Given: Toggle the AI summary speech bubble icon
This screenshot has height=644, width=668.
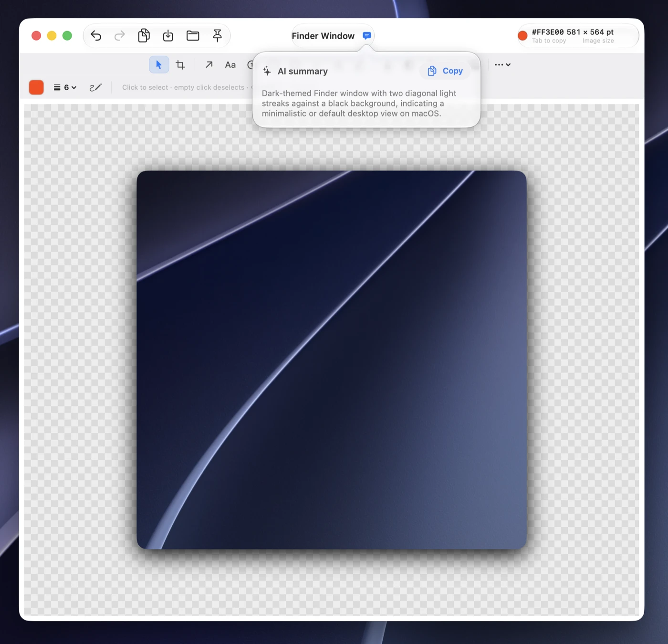Looking at the screenshot, I should [367, 36].
